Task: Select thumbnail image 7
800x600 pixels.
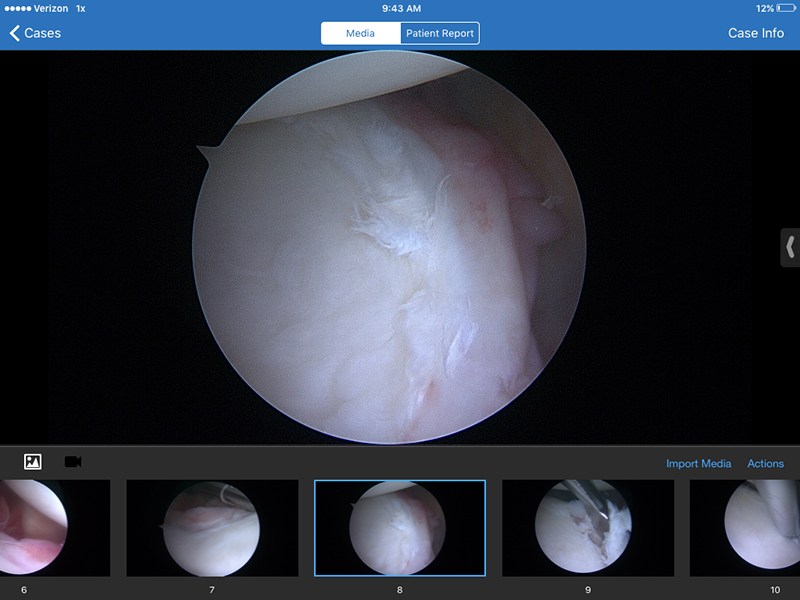Action: (x=212, y=528)
